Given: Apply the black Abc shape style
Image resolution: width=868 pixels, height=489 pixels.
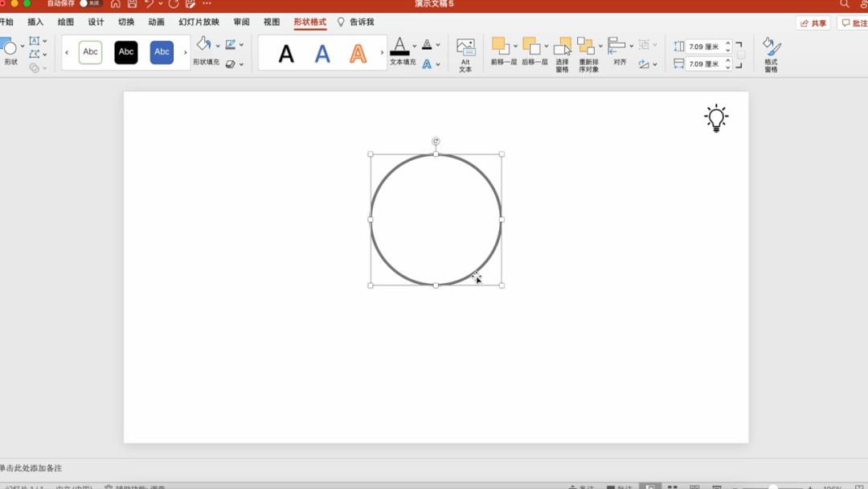Looking at the screenshot, I should point(126,52).
